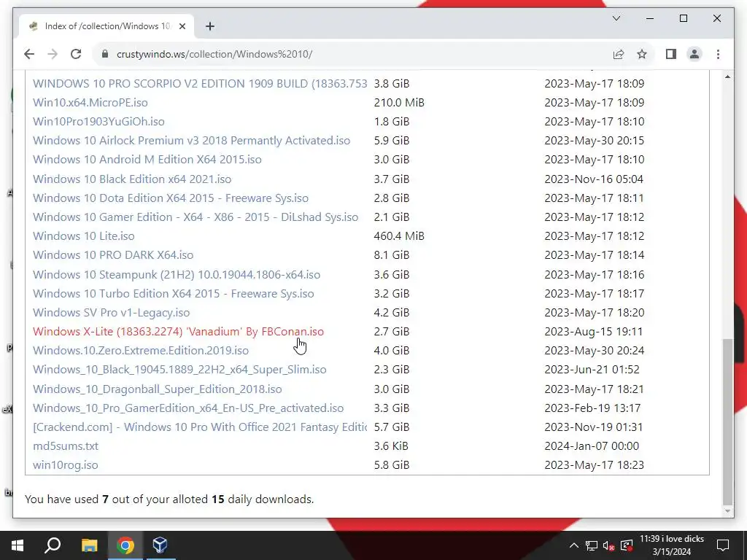This screenshot has height=560, width=747.
Task: Click the scrollbar down arrow
Action: [x=727, y=511]
